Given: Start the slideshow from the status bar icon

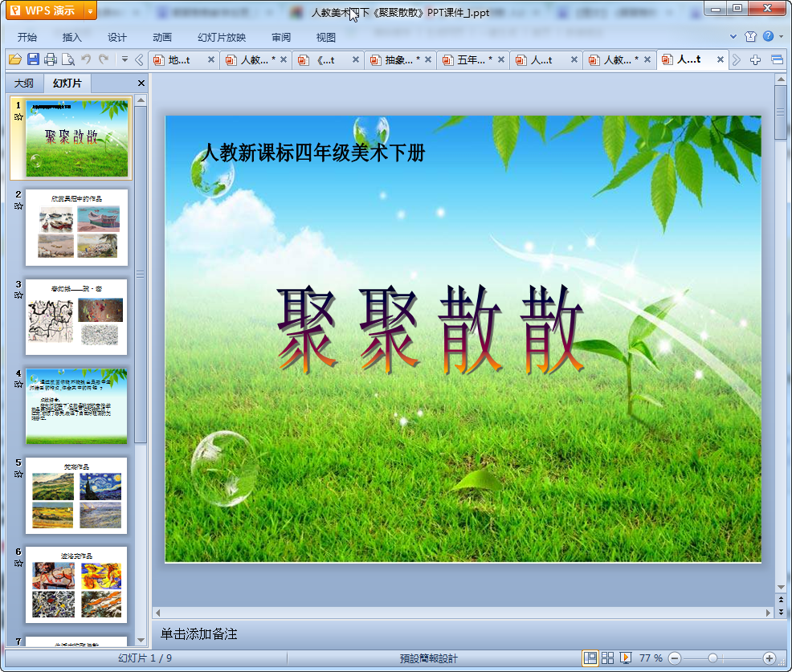Looking at the screenshot, I should tap(626, 658).
